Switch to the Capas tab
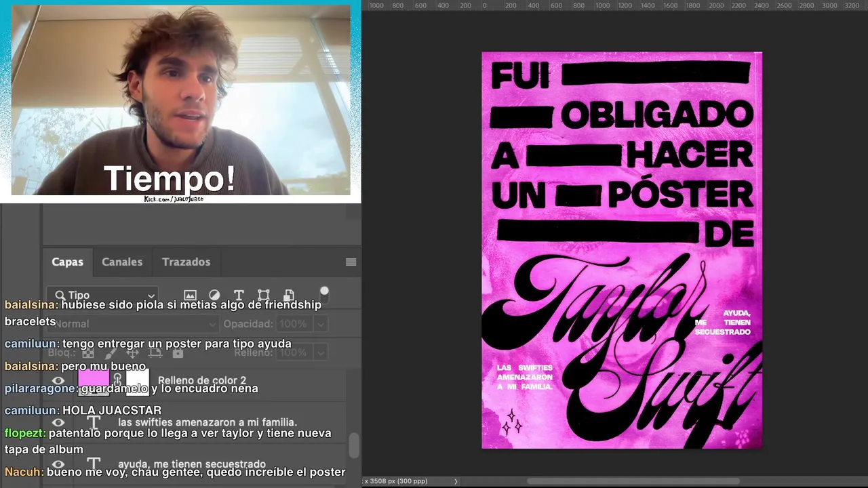 pos(67,262)
